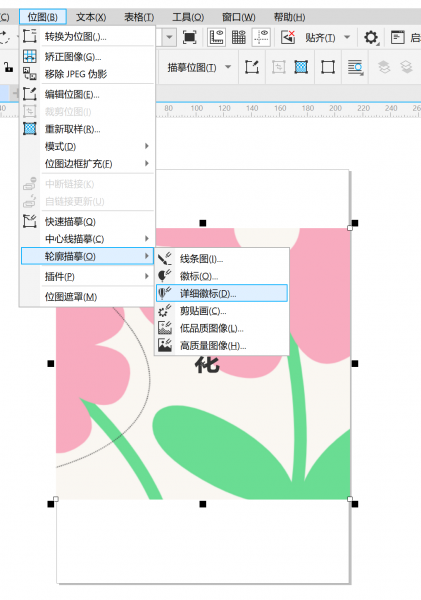Click the straighten image grid icon
The image size is (421, 600).
pyautogui.click(x=29, y=56)
